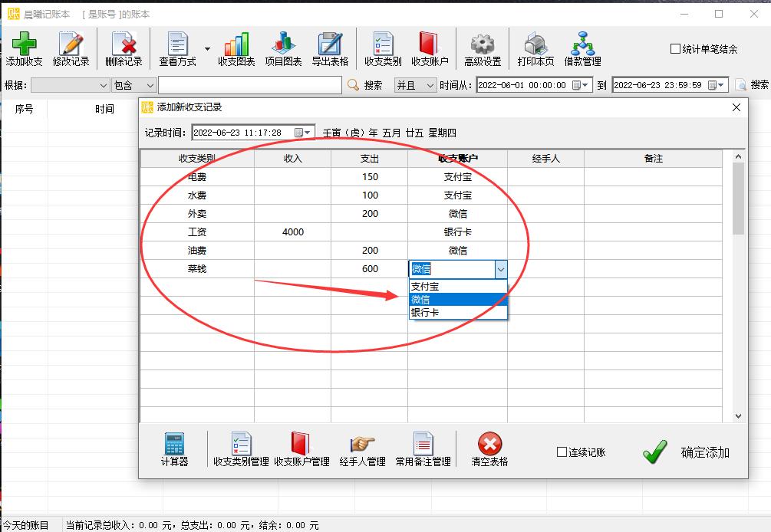Click the time-range 搜索 button at right
The width and height of the screenshot is (771, 532).
pyautogui.click(x=753, y=85)
